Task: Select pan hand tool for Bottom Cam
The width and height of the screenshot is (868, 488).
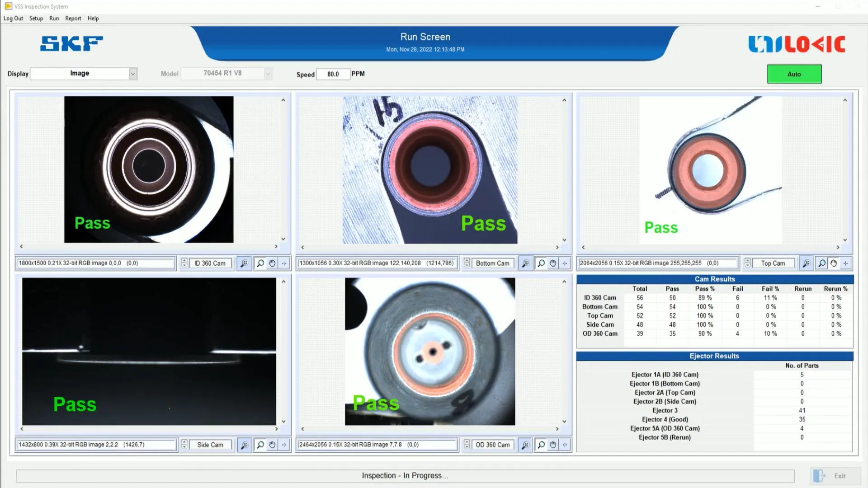Action: coord(553,263)
